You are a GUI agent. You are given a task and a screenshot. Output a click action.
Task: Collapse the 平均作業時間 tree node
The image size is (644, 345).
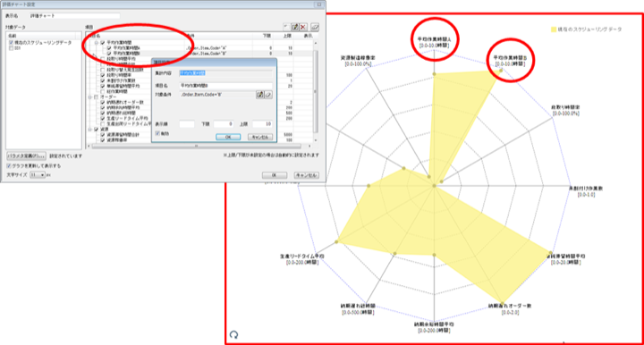coord(97,43)
